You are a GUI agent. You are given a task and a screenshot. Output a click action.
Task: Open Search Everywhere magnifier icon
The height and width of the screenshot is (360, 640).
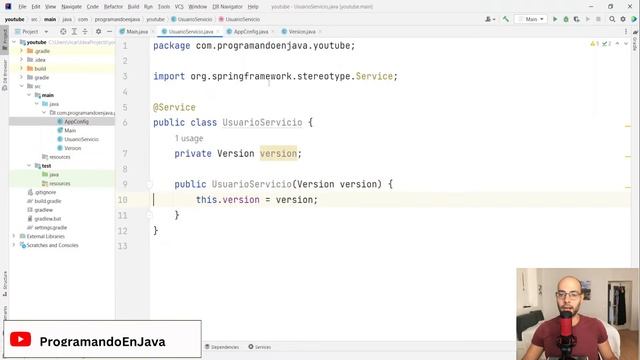pyautogui.click(x=612, y=19)
